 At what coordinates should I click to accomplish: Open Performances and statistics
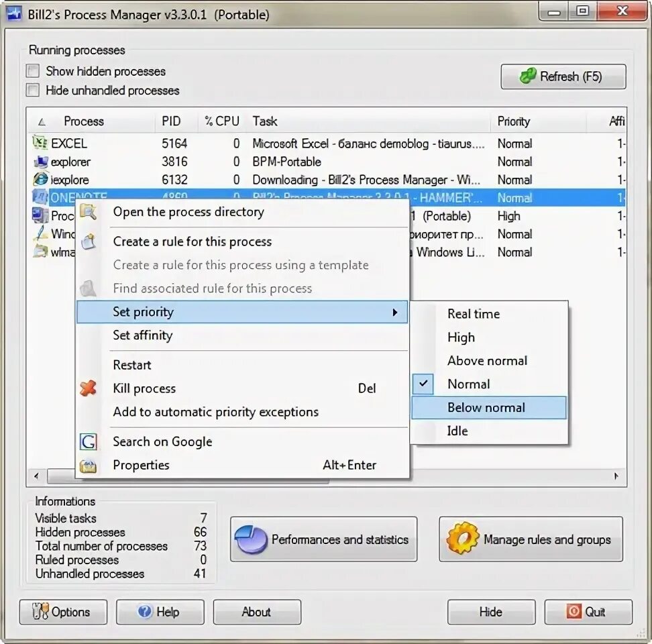(323, 539)
